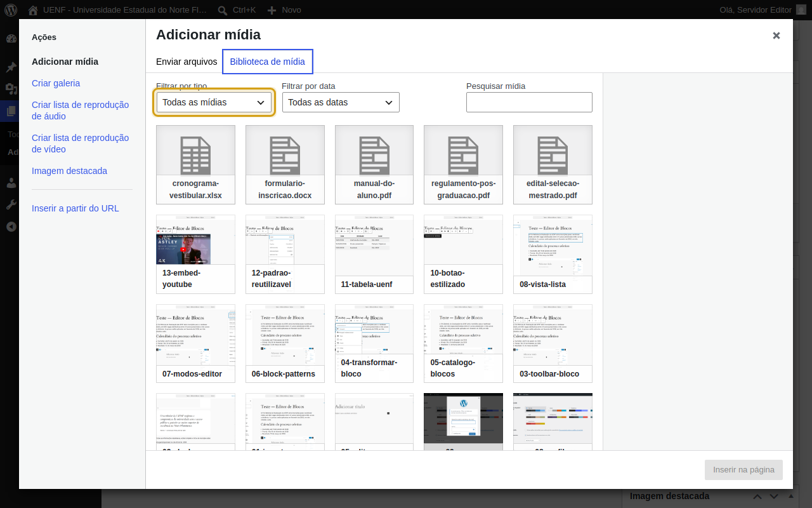812x508 pixels.
Task: Select document icon of cronograma-vestibular.xlsx
Action: point(195,155)
